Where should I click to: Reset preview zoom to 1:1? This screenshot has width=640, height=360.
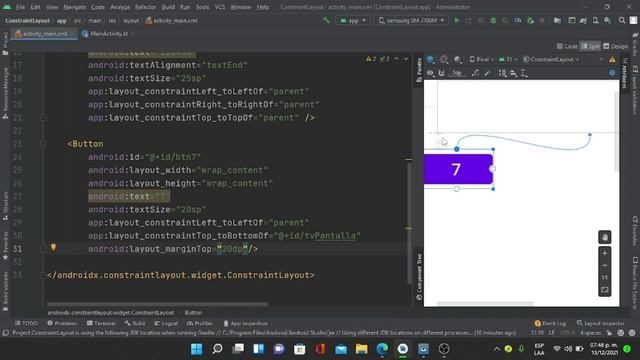(604, 278)
